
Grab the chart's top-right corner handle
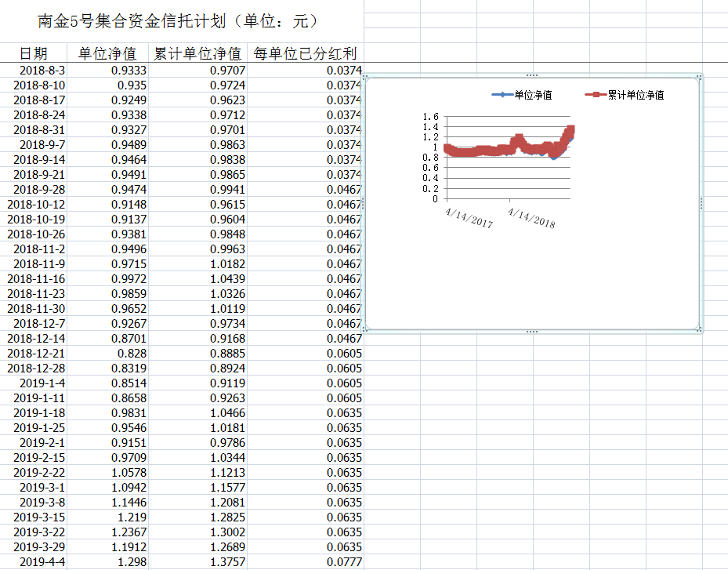700,77
